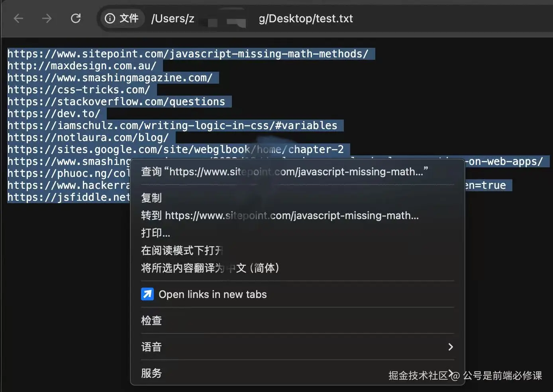Open the 服务 context menu entry
The image size is (553, 392).
click(298, 373)
